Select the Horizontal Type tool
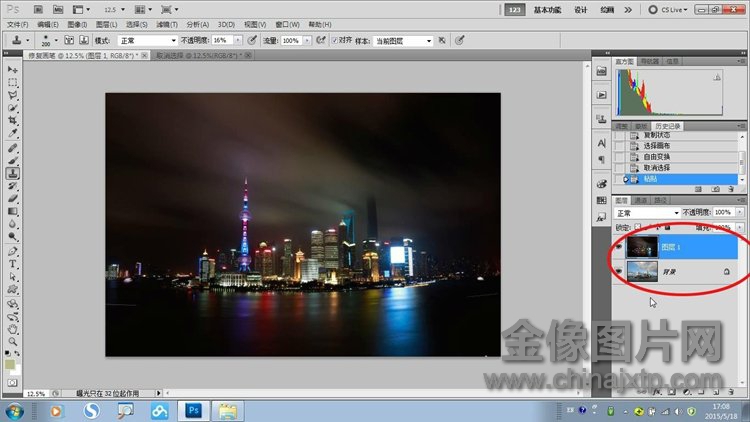The height and width of the screenshot is (422, 750). pyautogui.click(x=12, y=264)
